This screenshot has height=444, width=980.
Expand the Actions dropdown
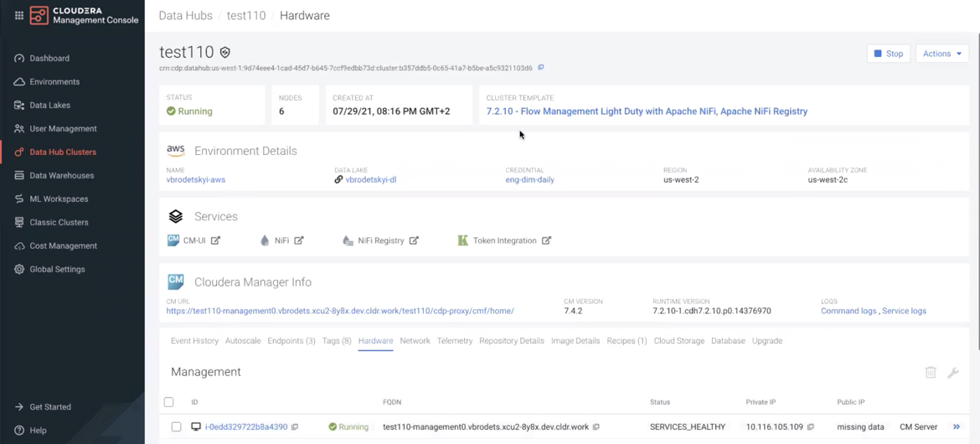[x=941, y=54]
